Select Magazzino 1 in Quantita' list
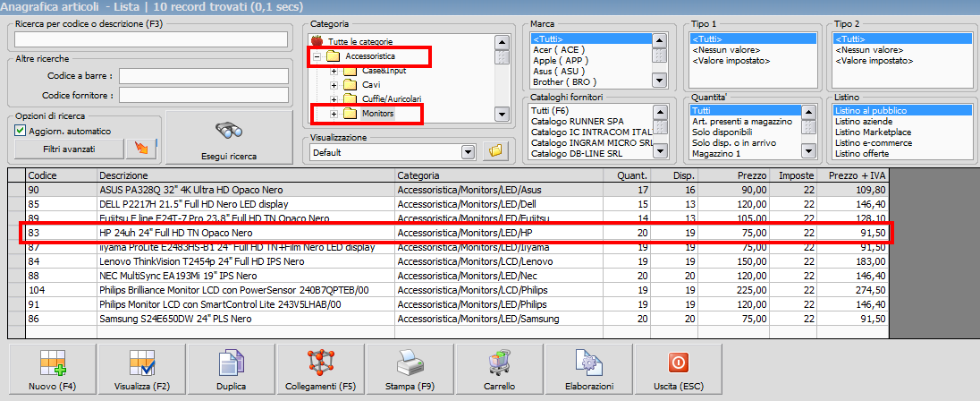 (715, 153)
